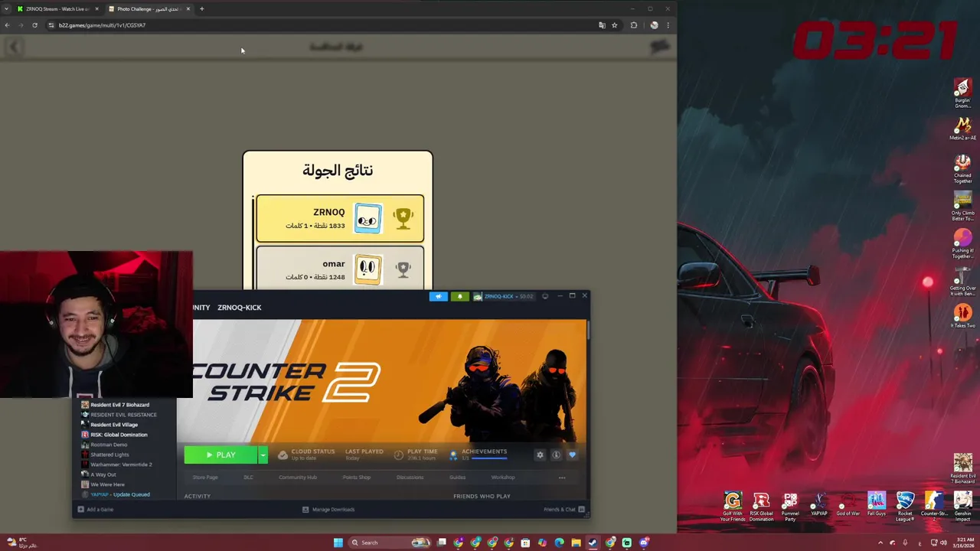Open Points Shop tab in Steam

pyautogui.click(x=356, y=478)
